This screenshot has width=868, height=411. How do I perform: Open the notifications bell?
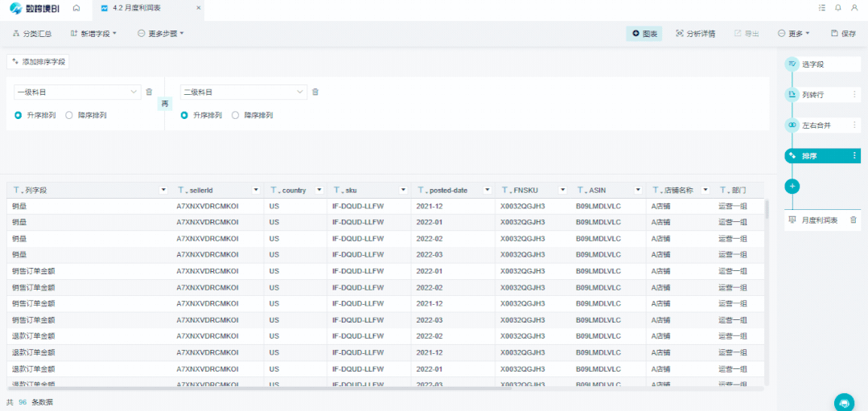(x=838, y=8)
